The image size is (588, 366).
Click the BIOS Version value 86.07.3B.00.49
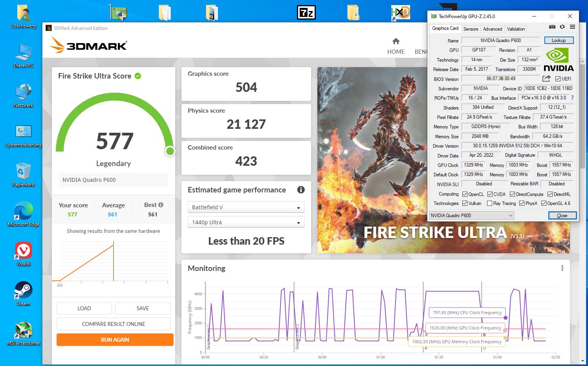pos(501,79)
